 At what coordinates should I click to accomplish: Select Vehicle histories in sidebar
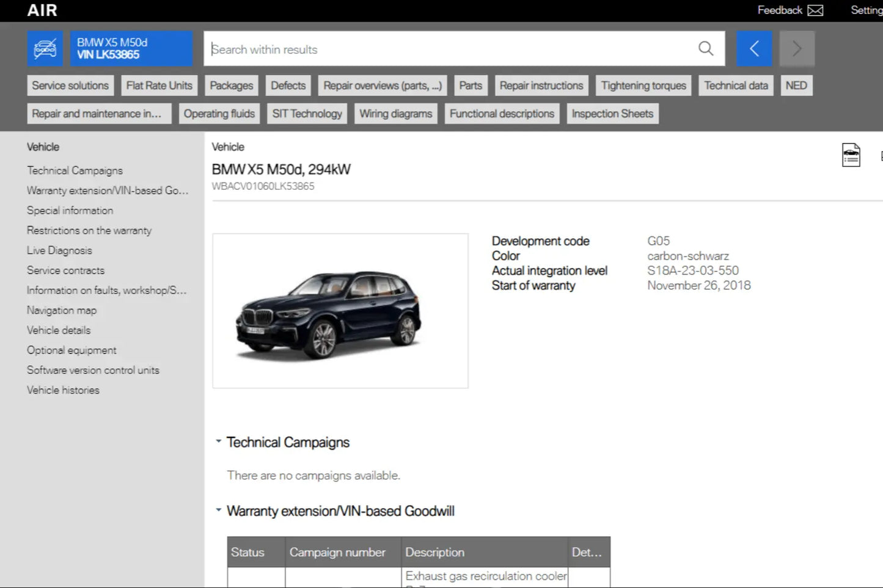tap(63, 390)
